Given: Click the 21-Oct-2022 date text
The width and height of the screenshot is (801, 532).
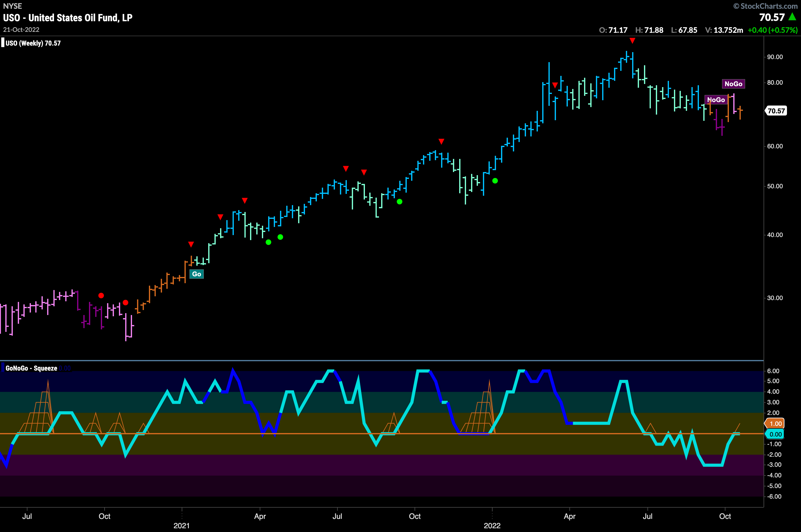Looking at the screenshot, I should [21, 30].
